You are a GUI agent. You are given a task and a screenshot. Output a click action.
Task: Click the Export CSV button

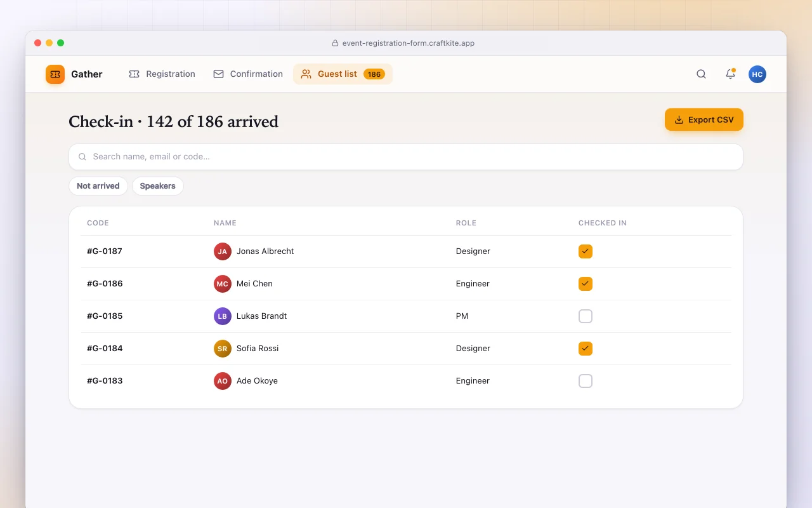pos(704,119)
